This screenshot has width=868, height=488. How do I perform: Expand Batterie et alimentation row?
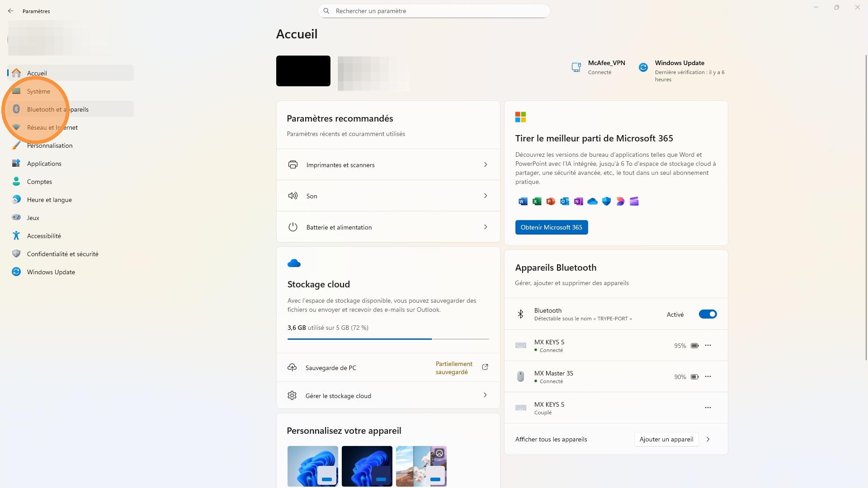point(485,227)
